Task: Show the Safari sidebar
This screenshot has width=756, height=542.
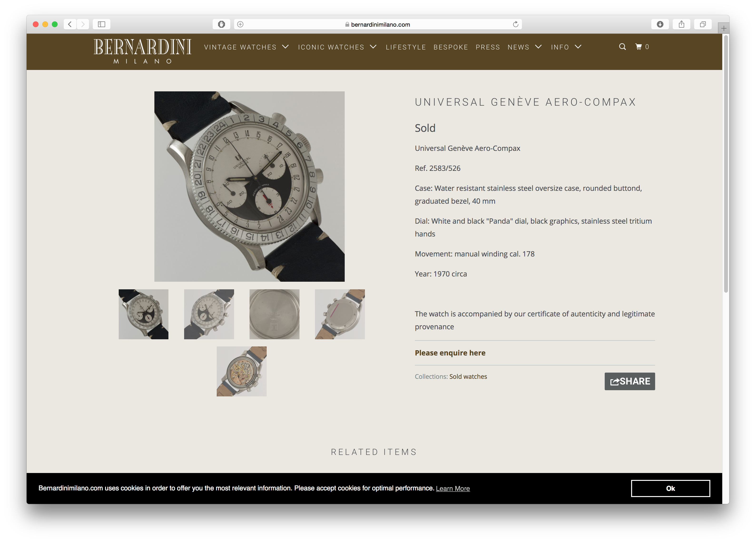Action: 101,24
